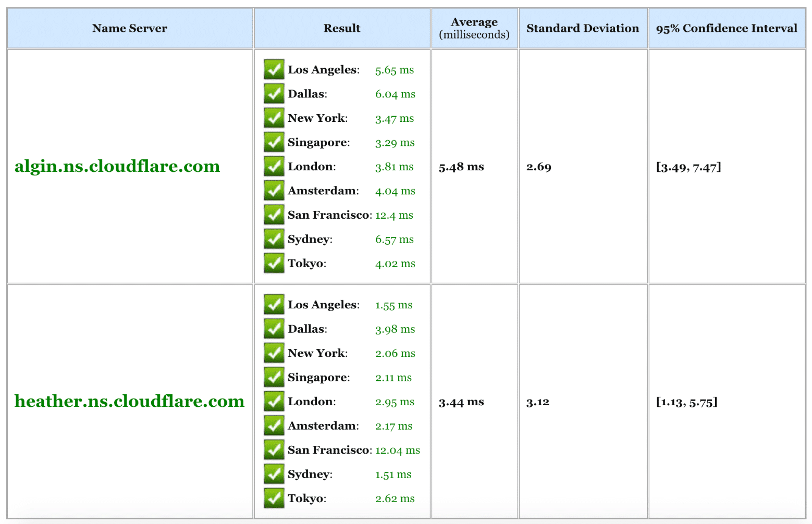This screenshot has height=524, width=812.
Task: Click the Sydney checkmark for algin nameserver
Action: 274,239
